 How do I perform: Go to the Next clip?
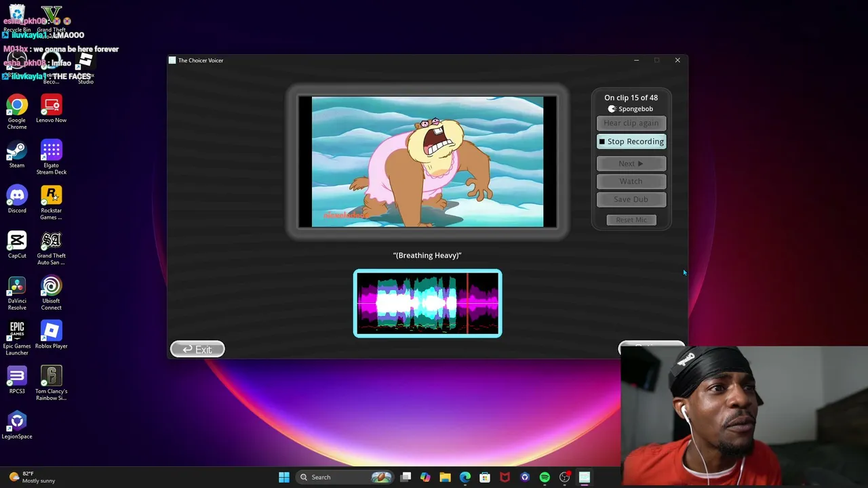(631, 163)
